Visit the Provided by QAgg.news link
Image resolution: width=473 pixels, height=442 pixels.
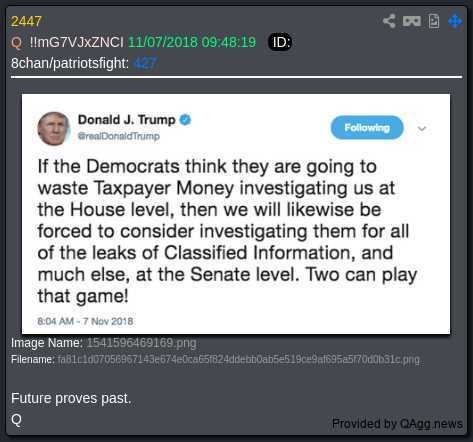pos(397,424)
